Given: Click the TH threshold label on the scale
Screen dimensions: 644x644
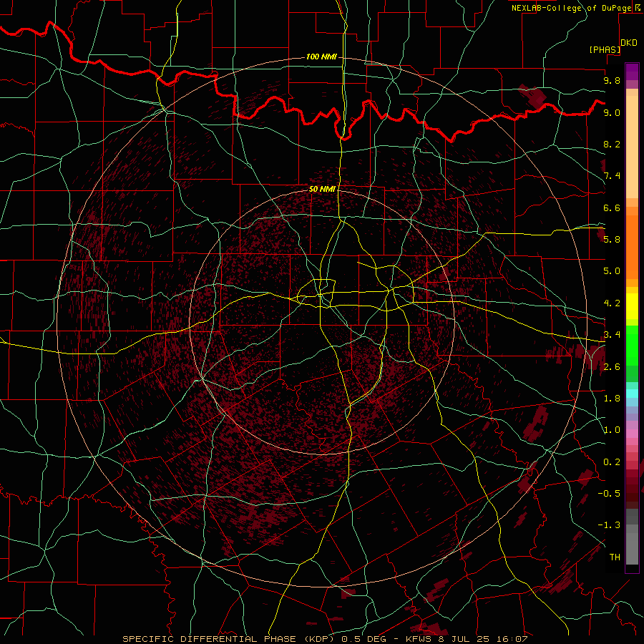Looking at the screenshot, I should (615, 557).
